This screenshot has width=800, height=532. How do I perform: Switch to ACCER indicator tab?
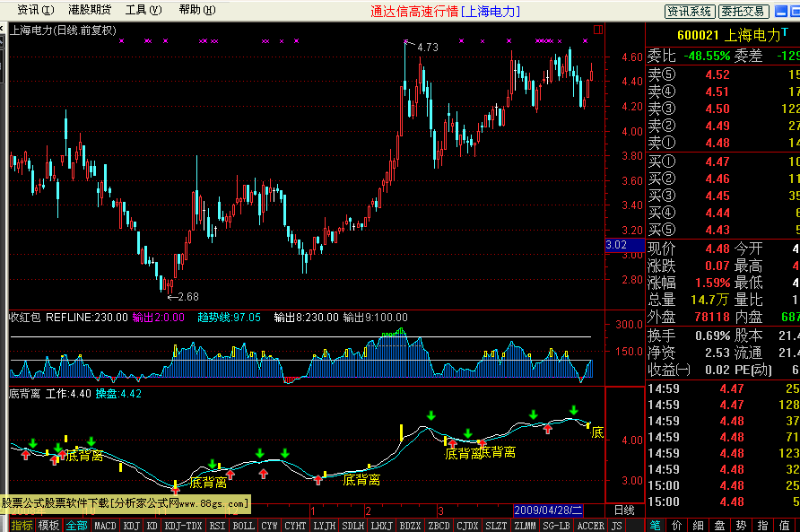pyautogui.click(x=591, y=526)
